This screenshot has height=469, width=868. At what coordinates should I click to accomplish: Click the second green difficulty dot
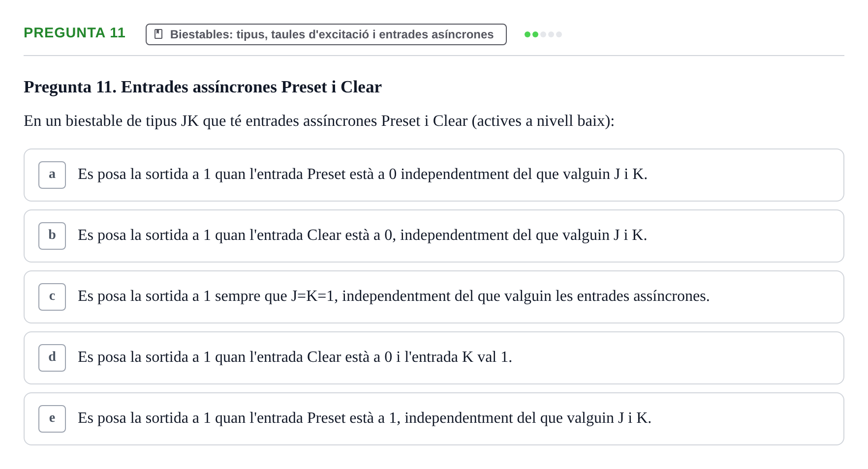[x=535, y=34]
